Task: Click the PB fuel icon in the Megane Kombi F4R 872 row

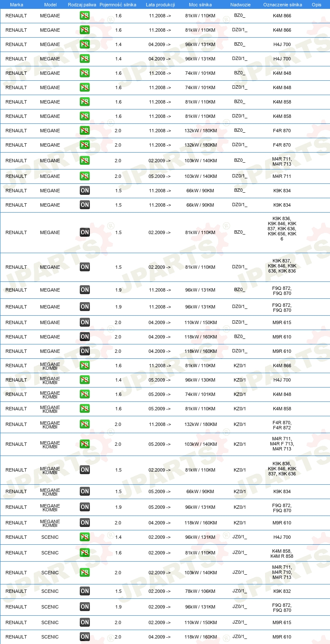Action: coord(85,424)
